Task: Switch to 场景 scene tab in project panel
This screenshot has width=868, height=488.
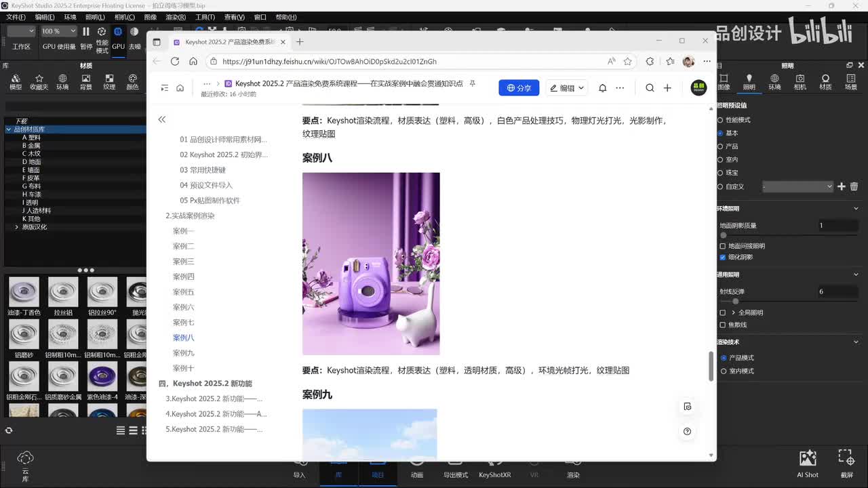Action: (x=851, y=82)
